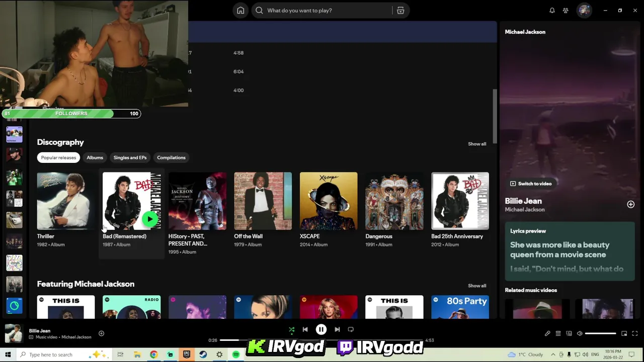The height and width of the screenshot is (362, 644).
Task: Open the mini player icon
Action: (624, 333)
